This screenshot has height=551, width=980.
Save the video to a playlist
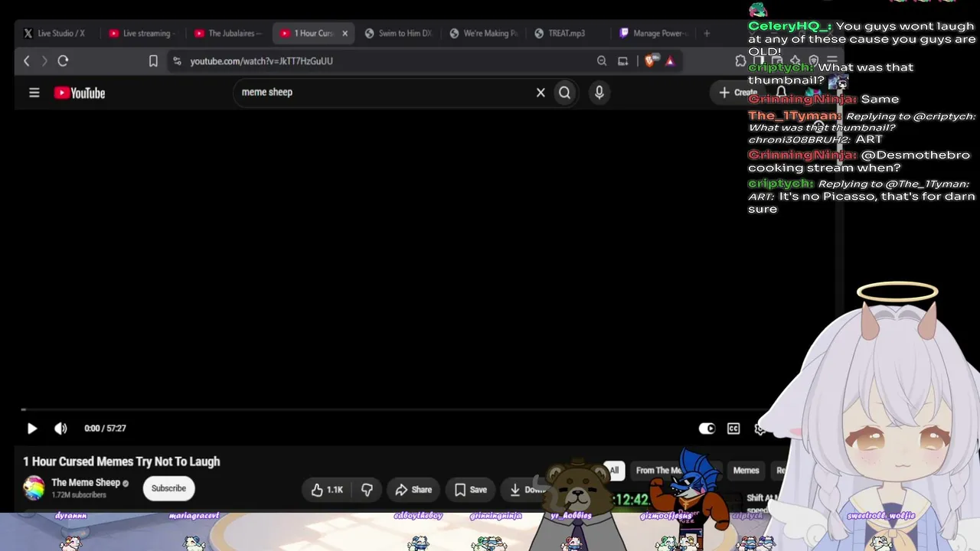pos(470,490)
